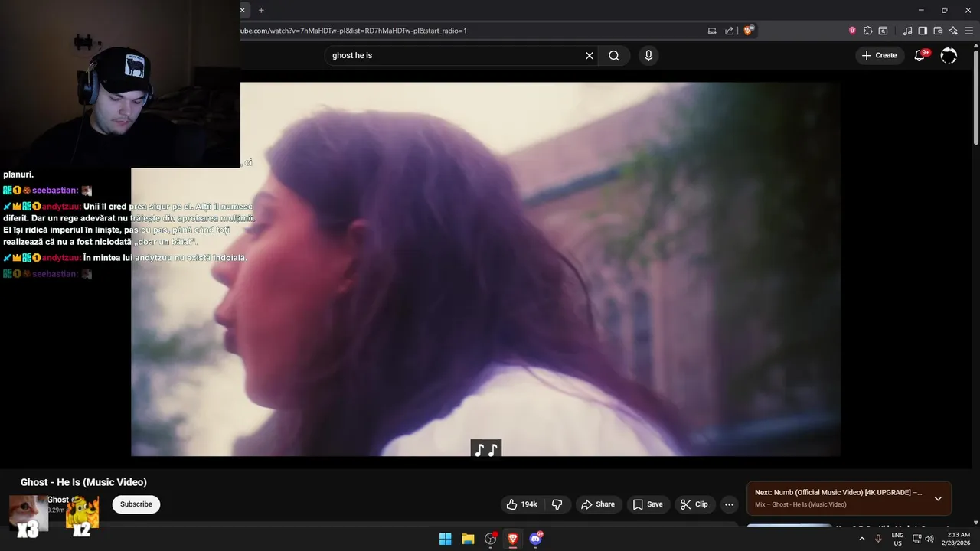The height and width of the screenshot is (551, 980).
Task: Click the music note captions badge on video
Action: click(486, 449)
